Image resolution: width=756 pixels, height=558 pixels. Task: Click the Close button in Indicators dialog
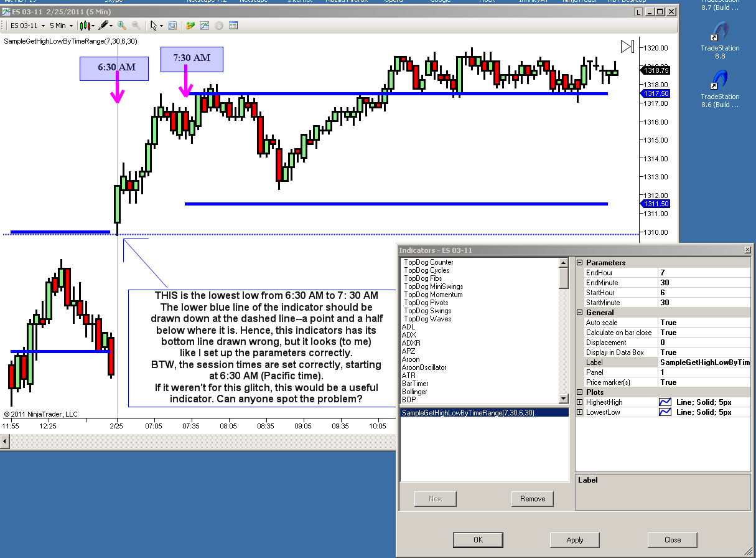click(673, 540)
